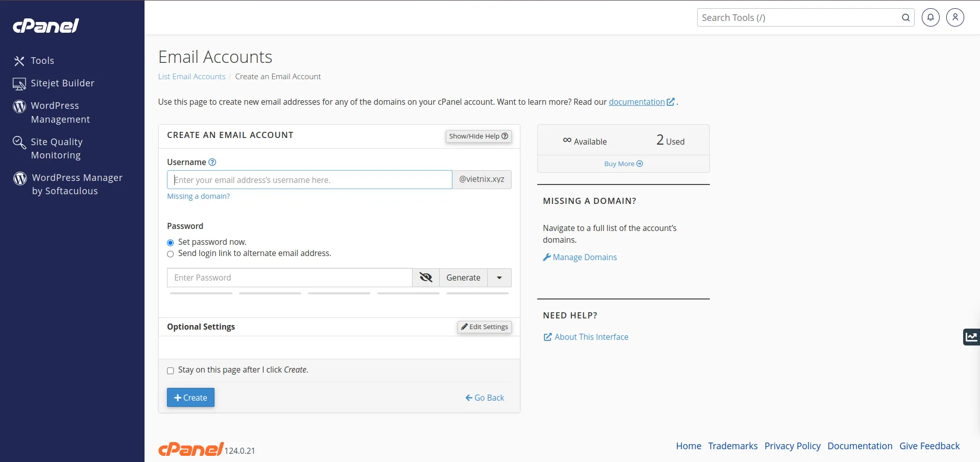980x462 pixels.
Task: Open Sitejet Builder in sidebar
Action: pyautogui.click(x=54, y=83)
